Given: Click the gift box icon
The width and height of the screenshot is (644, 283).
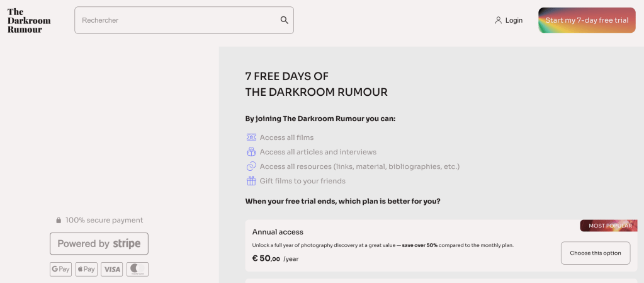Looking at the screenshot, I should pyautogui.click(x=251, y=181).
